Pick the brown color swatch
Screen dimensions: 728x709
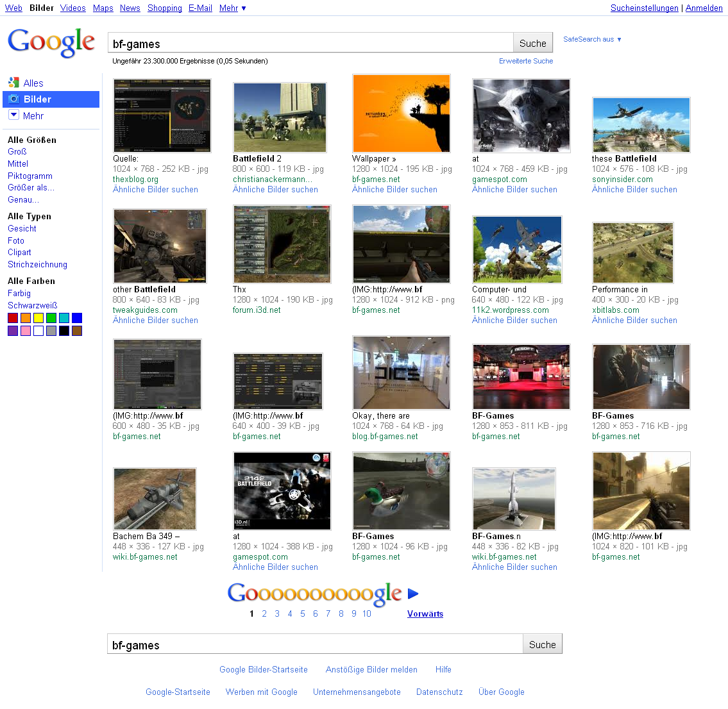pos(77,331)
